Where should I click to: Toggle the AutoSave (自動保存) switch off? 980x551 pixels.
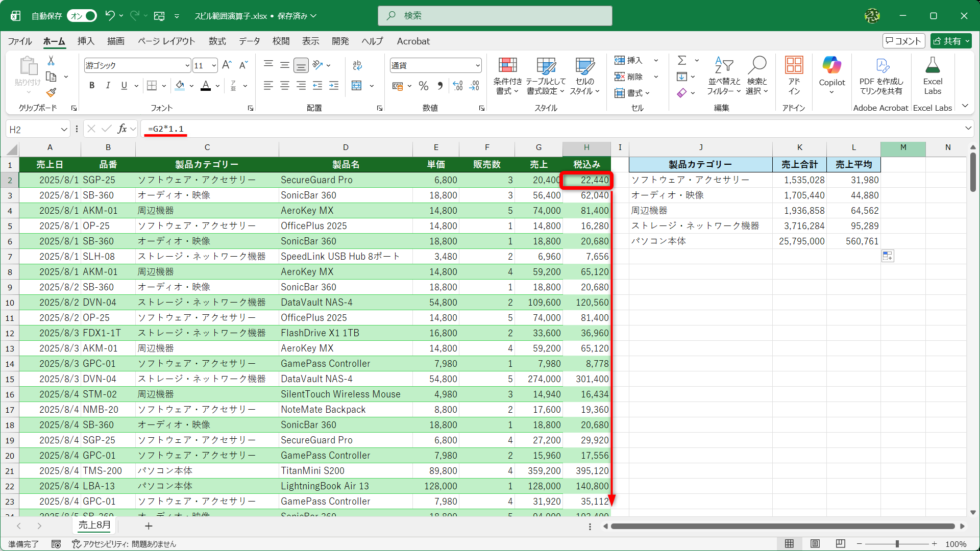tap(82, 16)
